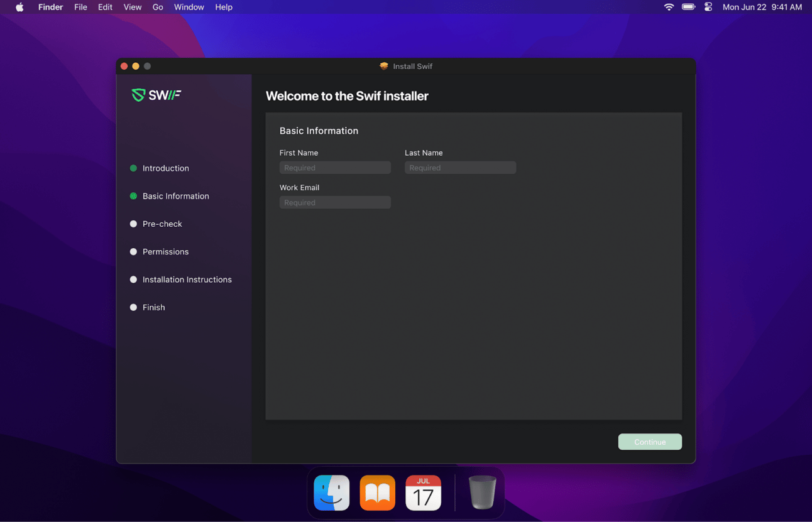The height and width of the screenshot is (522, 812).
Task: Focus the Work Email input field
Action: pyautogui.click(x=335, y=202)
